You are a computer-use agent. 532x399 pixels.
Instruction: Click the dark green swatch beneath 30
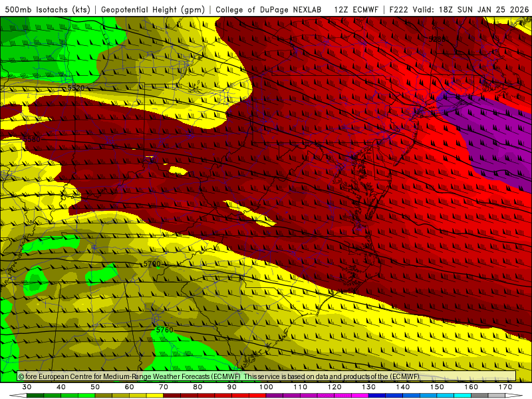tap(35, 396)
